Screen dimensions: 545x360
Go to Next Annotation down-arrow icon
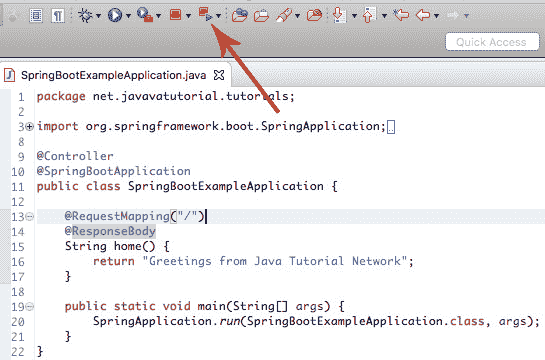point(339,15)
